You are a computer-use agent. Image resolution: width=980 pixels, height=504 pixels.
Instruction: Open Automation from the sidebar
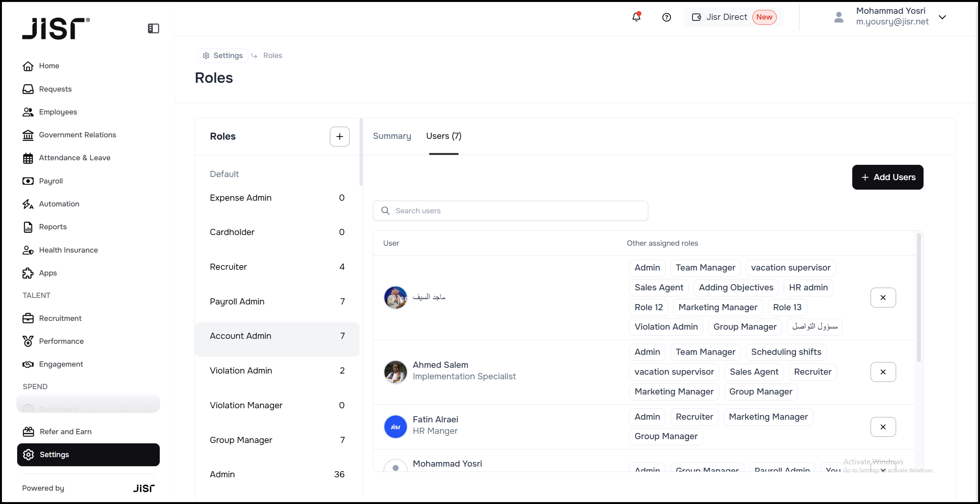(x=59, y=204)
